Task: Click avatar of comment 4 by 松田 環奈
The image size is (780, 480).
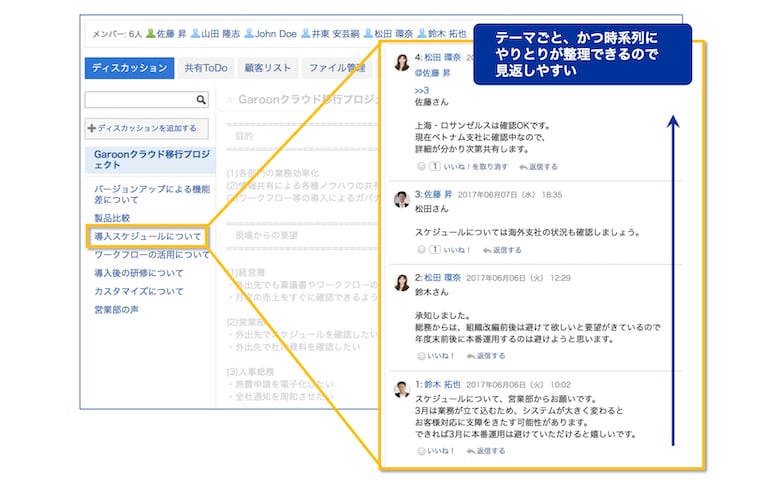Action: 402,63
